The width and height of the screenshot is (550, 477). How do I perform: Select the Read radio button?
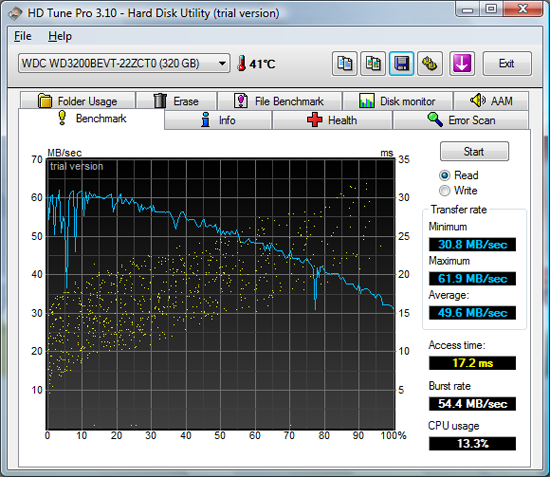pyautogui.click(x=444, y=175)
